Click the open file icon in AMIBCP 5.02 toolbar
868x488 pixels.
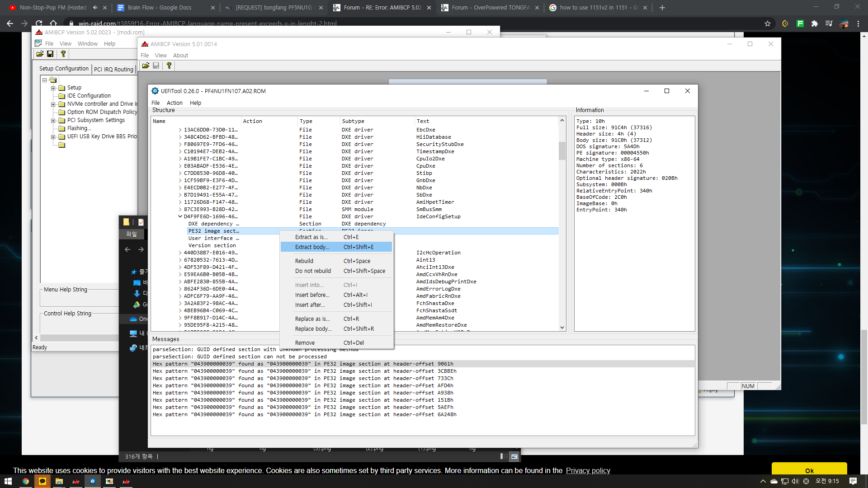(40, 54)
